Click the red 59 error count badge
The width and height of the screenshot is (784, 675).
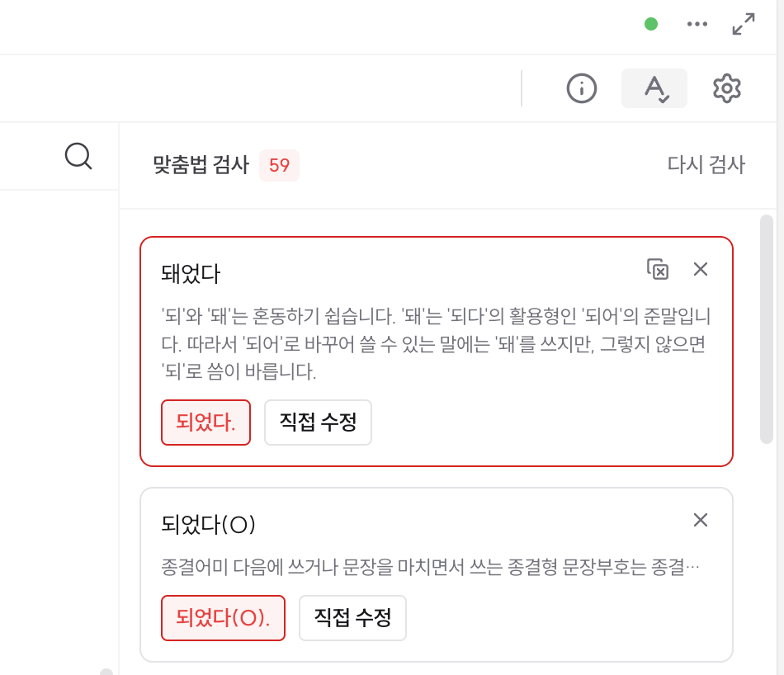click(x=279, y=165)
